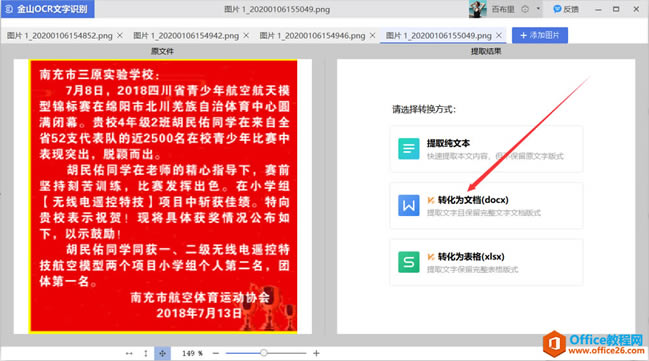Close the 图片 1_20200106155049.png tab
The image size is (649, 361).
coord(499,36)
